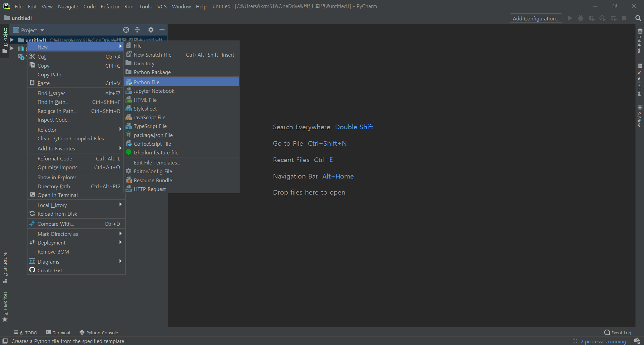Open the Structure side tool window

5,267
